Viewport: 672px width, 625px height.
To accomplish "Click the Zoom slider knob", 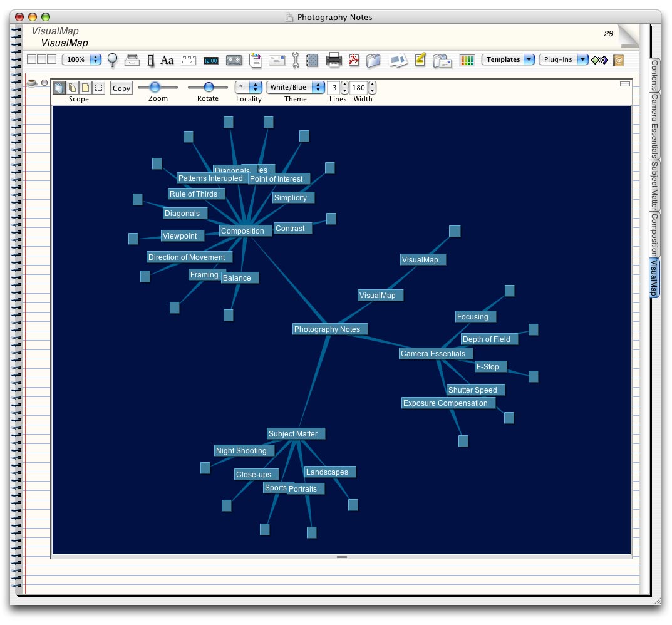I will coord(155,87).
